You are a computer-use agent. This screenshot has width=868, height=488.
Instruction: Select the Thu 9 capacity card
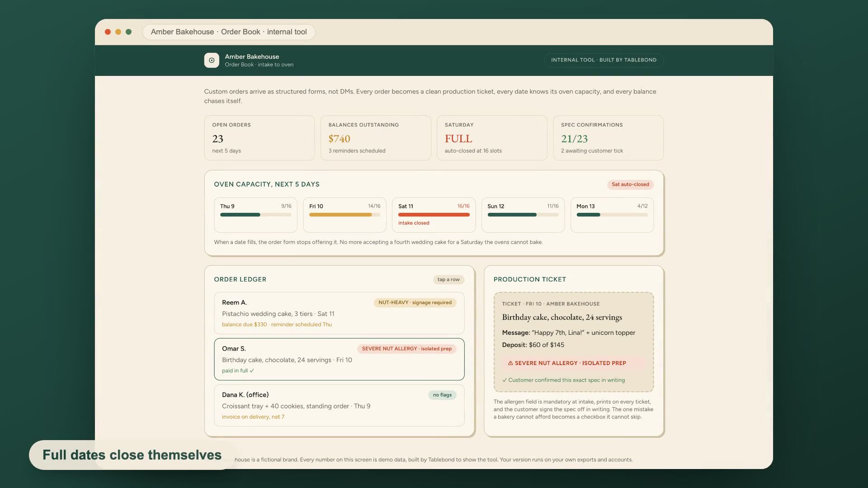255,215
